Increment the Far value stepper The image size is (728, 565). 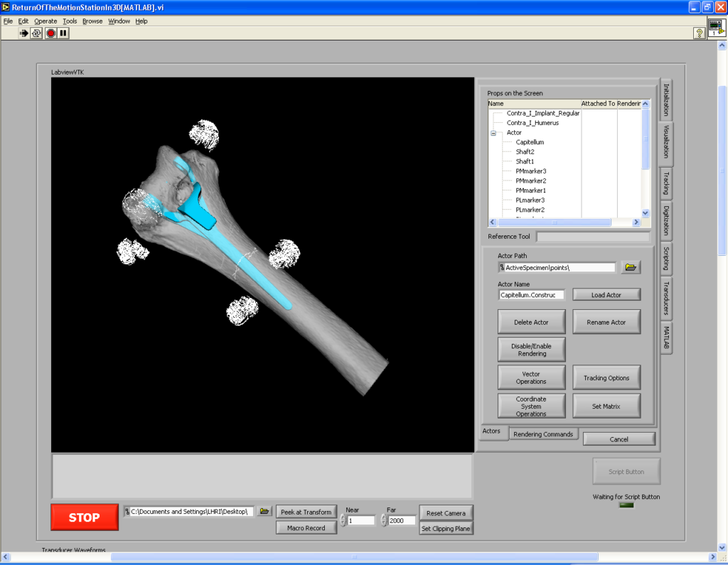tap(384, 517)
